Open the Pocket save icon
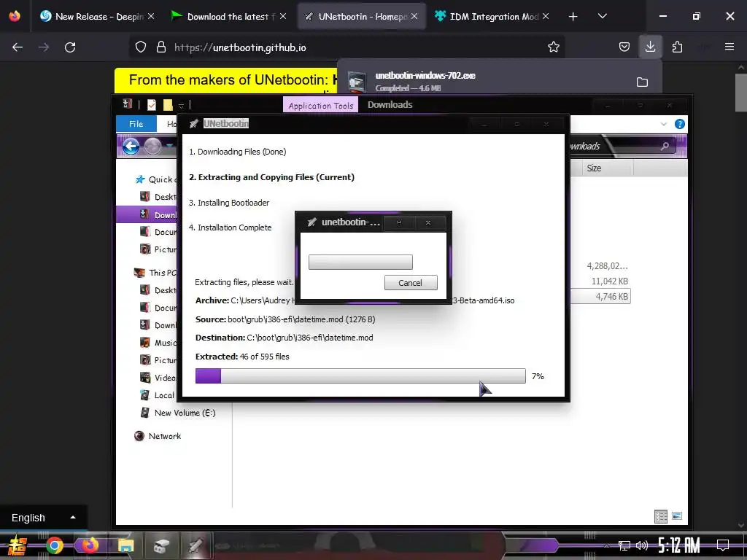Screen dimensions: 747x560 point(624,47)
